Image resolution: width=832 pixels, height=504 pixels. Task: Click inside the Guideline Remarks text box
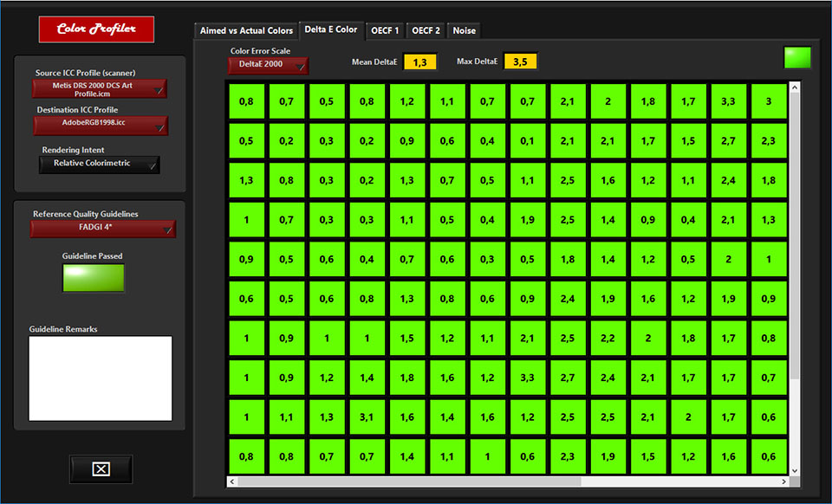101,378
